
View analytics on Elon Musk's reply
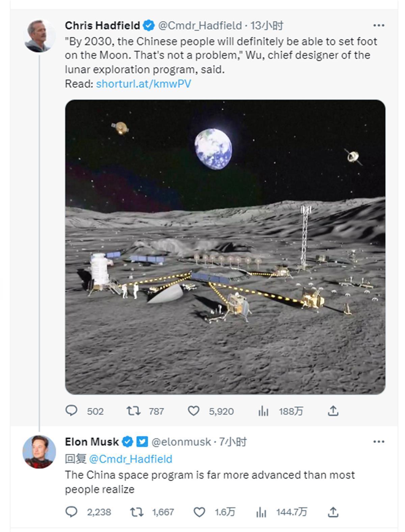pyautogui.click(x=261, y=512)
